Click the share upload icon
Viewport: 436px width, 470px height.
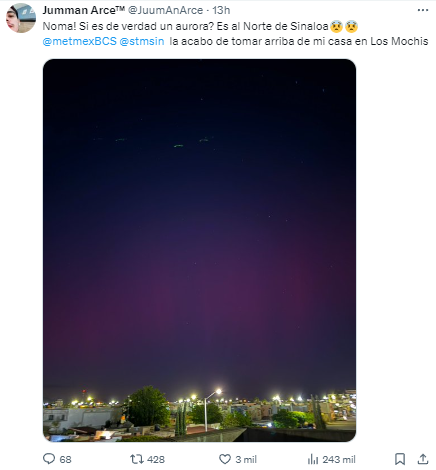(x=423, y=459)
